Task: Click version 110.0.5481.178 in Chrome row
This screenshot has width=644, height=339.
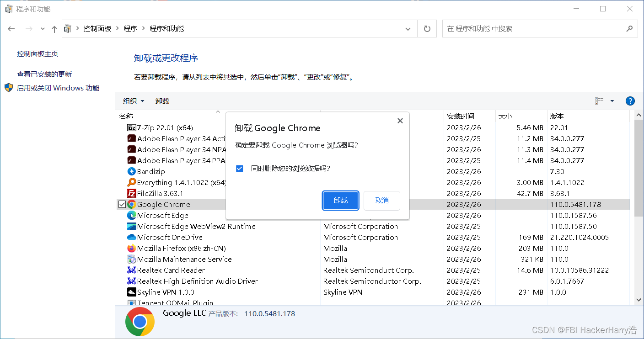Action: click(x=575, y=204)
